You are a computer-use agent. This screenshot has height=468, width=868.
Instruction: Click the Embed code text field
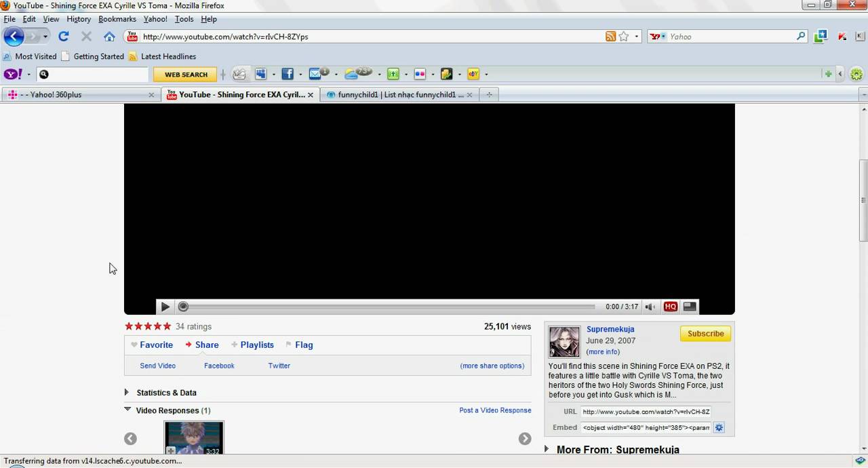coord(646,427)
